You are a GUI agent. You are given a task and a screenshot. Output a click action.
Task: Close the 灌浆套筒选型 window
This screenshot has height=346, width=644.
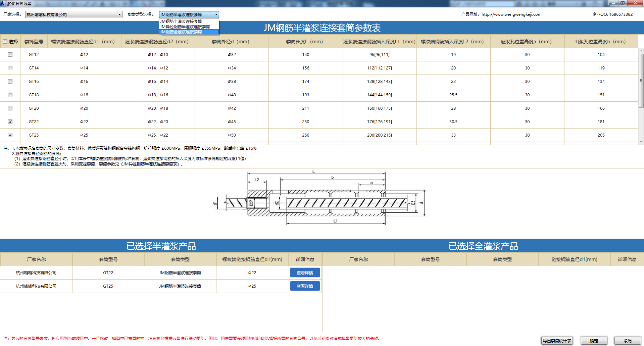click(x=635, y=3)
